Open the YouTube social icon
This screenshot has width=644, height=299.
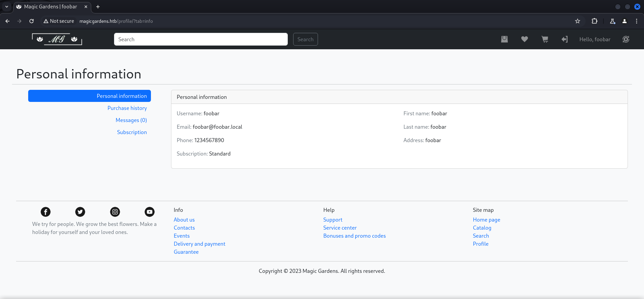coord(150,212)
